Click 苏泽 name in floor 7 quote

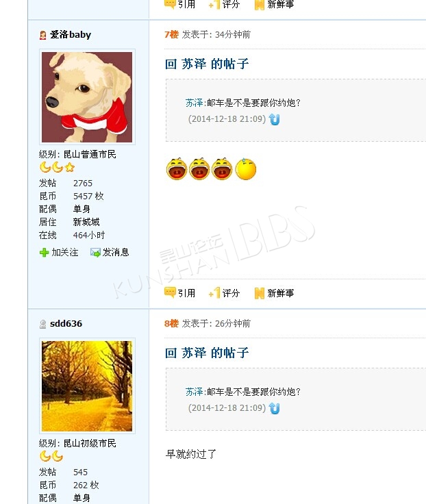point(195,103)
